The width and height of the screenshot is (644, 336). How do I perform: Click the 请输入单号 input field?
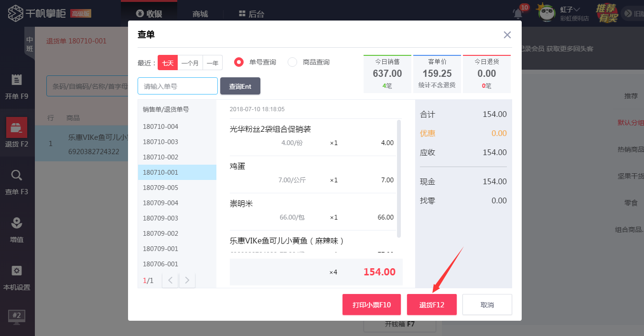[x=177, y=86]
